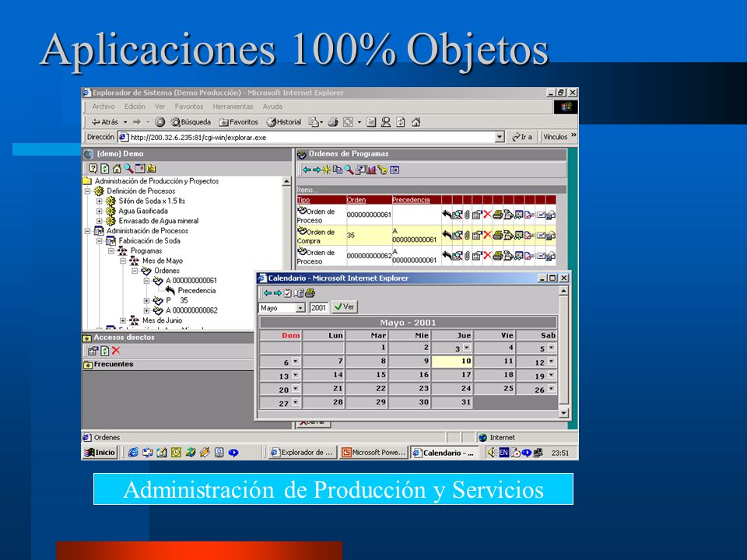The width and height of the screenshot is (747, 560).
Task: Click the right arrow in Ordenes de Programas toolbar
Action: (x=317, y=170)
